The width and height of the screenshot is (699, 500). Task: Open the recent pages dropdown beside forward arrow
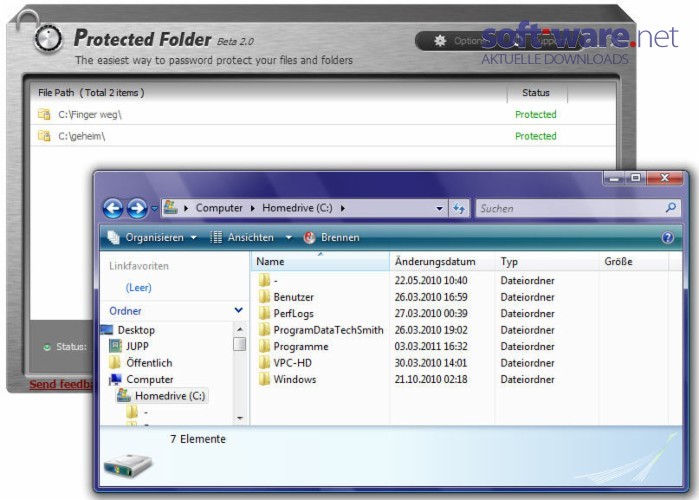[154, 208]
